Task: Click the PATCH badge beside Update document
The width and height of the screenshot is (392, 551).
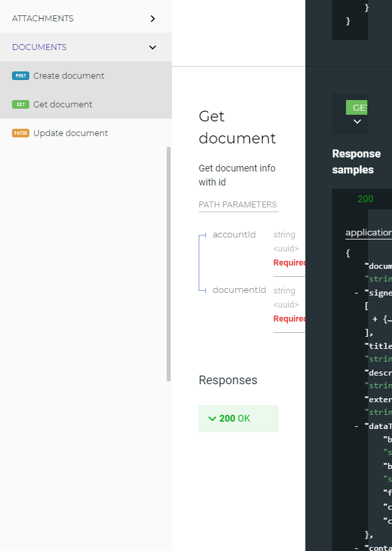Action: 21,133
